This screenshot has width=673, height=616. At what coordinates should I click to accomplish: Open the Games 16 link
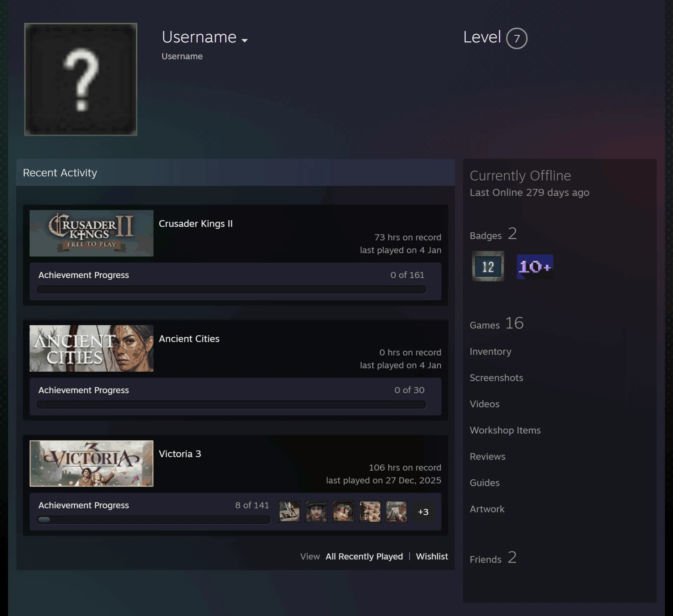(497, 323)
